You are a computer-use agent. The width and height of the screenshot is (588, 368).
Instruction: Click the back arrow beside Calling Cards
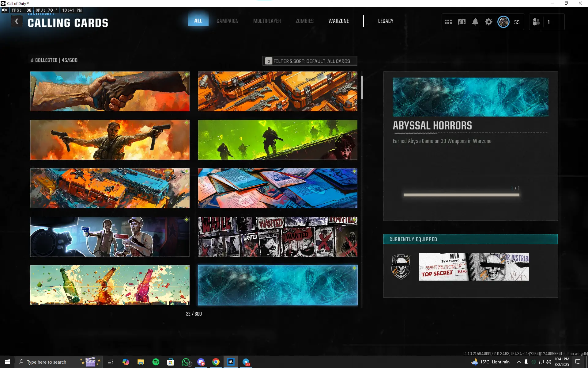17,21
